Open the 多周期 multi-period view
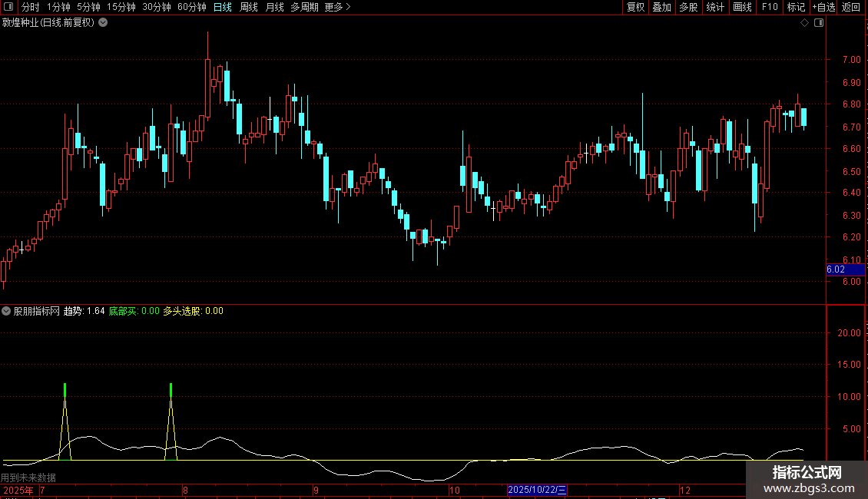Viewport: 868px width, 499px height. pos(304,7)
